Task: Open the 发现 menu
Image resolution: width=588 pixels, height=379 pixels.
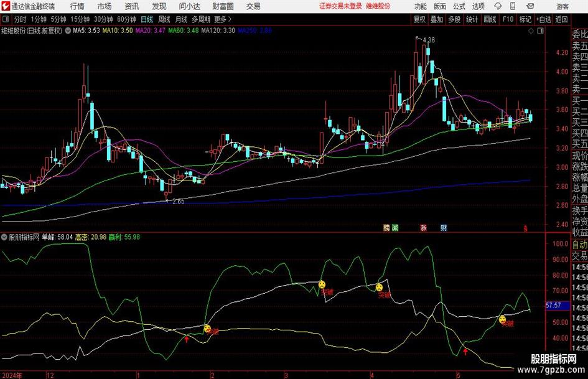Action: [x=159, y=6]
